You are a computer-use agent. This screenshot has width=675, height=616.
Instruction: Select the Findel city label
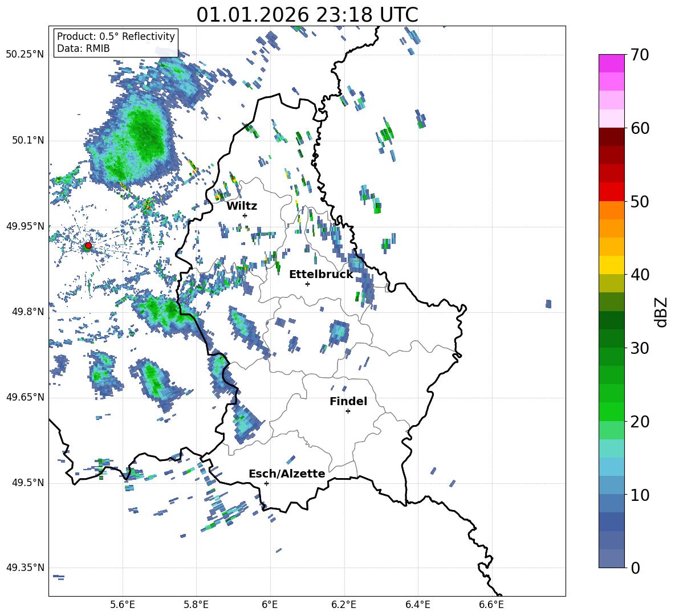tap(348, 401)
